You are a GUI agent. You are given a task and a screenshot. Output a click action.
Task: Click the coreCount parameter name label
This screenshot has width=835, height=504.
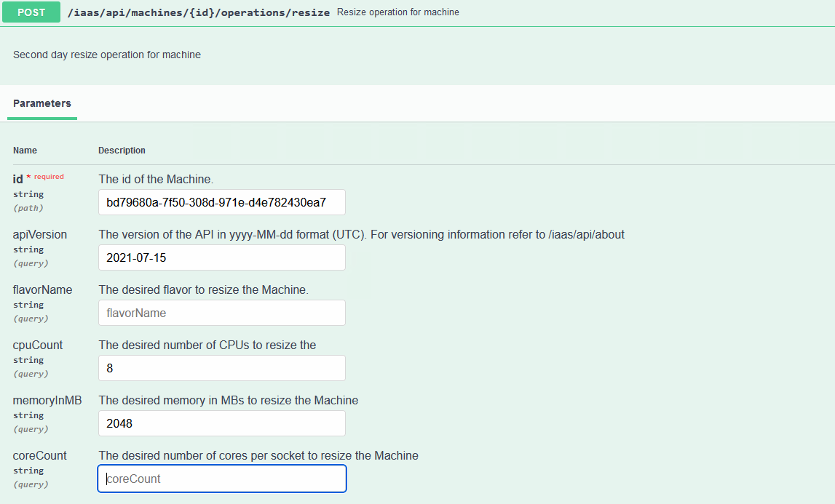tap(40, 455)
